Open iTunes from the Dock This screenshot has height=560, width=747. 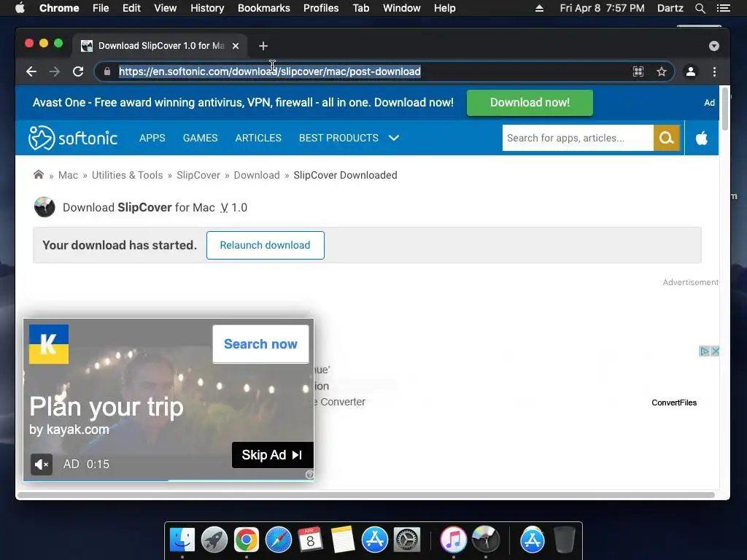(x=453, y=540)
